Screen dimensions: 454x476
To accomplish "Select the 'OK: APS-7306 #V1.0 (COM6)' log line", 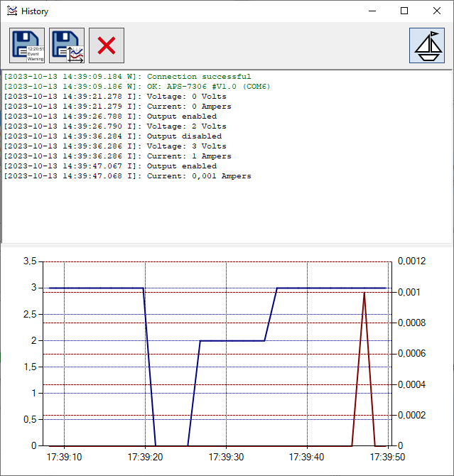I will click(x=137, y=87).
